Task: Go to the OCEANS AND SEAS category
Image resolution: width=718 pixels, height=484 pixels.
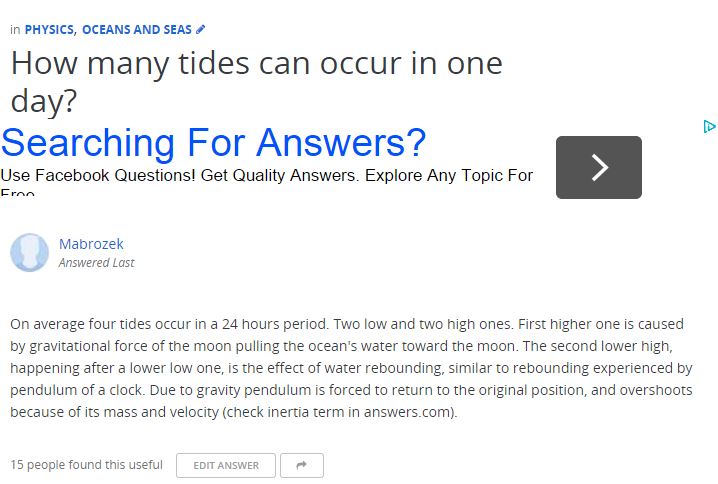Action: click(x=136, y=30)
